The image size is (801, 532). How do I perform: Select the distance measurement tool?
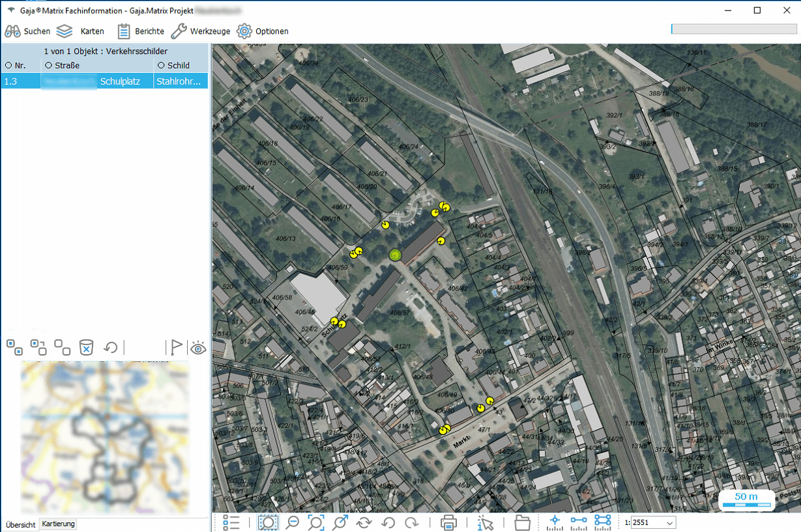pos(579,522)
